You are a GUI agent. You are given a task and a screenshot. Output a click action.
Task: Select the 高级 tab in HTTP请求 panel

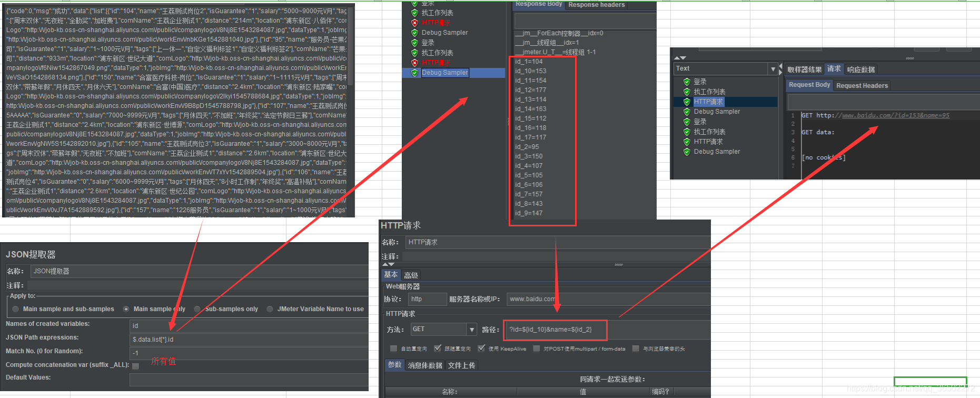tap(411, 275)
